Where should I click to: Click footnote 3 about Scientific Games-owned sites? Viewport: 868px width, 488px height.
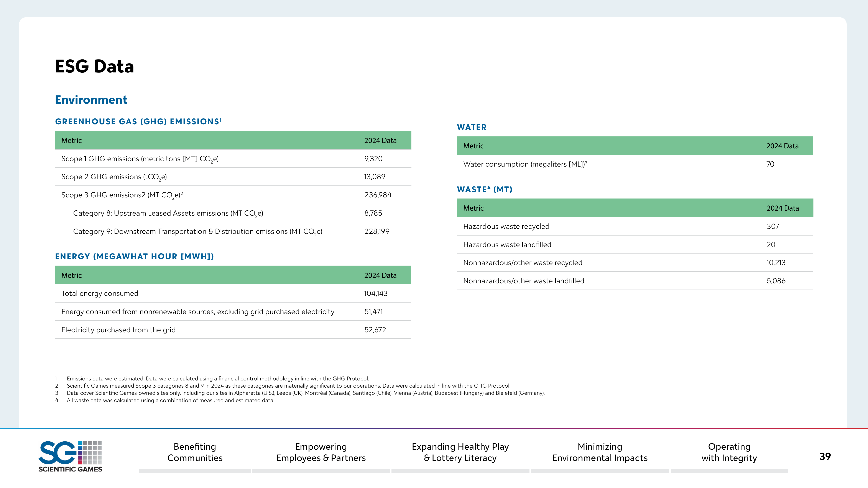(x=300, y=393)
